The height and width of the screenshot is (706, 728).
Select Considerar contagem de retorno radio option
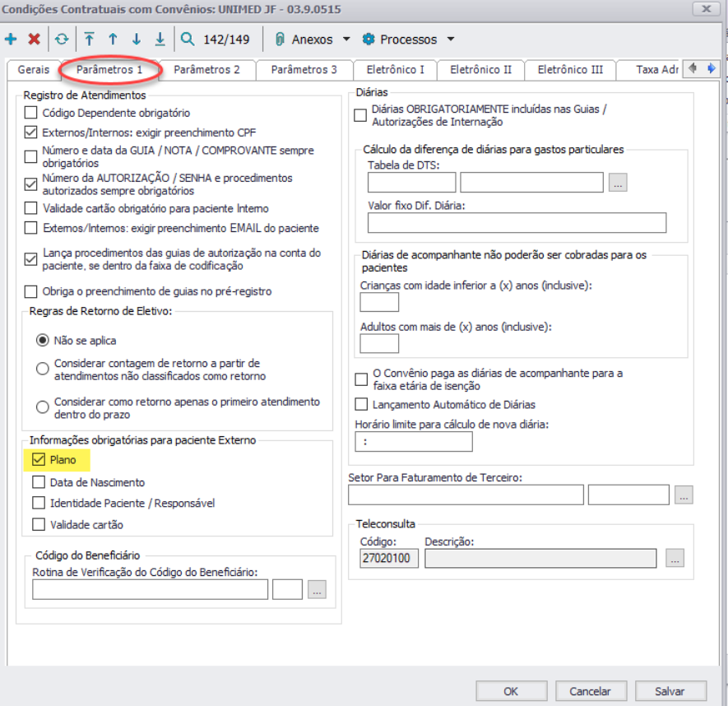click(42, 369)
